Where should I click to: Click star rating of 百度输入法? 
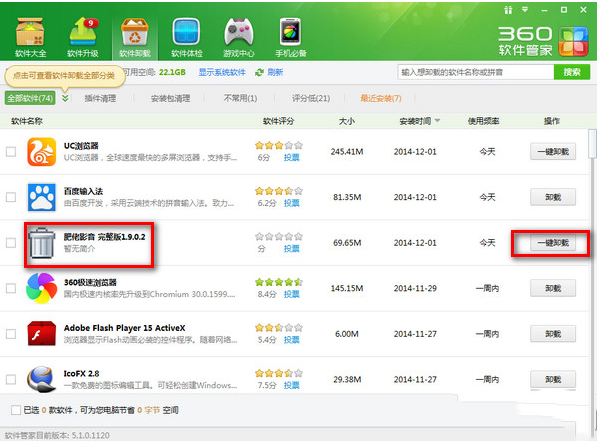[x=279, y=191]
